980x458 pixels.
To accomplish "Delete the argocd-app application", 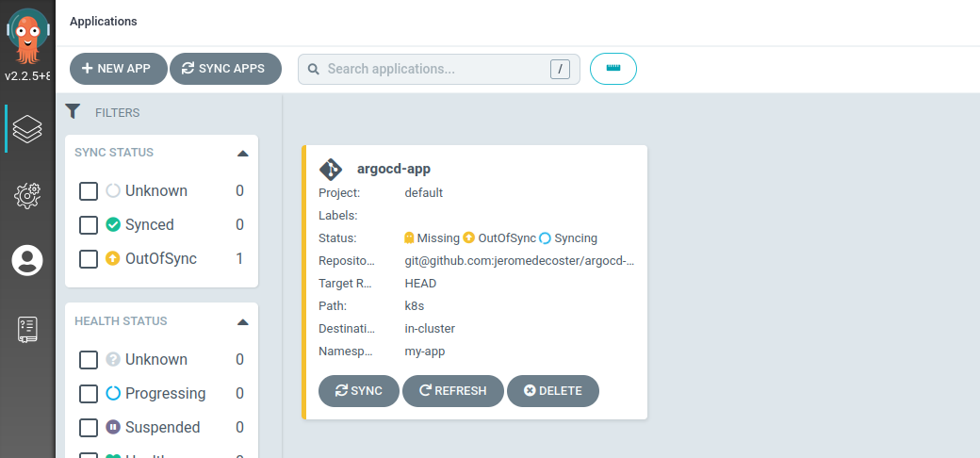I will click(553, 391).
